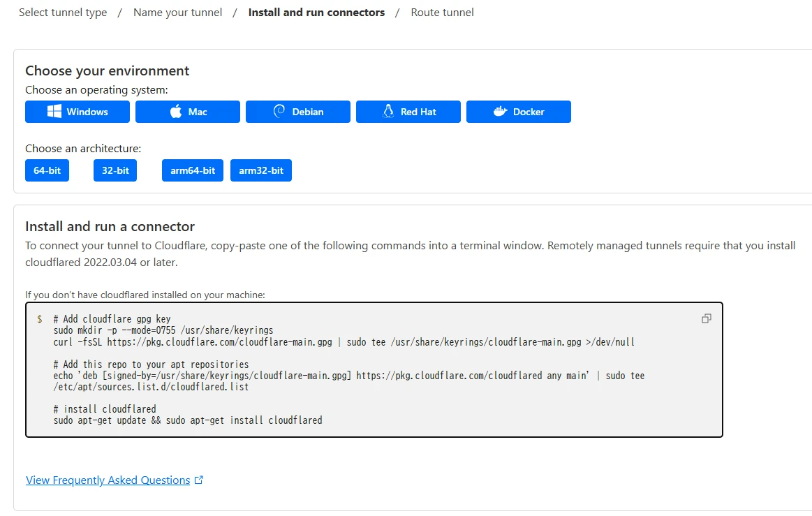Switch to arm32-bit architecture
Image resolution: width=812 pixels, height=516 pixels.
[x=261, y=170]
